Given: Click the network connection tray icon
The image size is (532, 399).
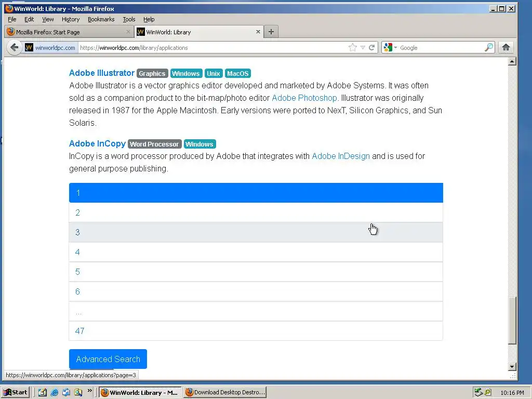Looking at the screenshot, I should coord(478,392).
